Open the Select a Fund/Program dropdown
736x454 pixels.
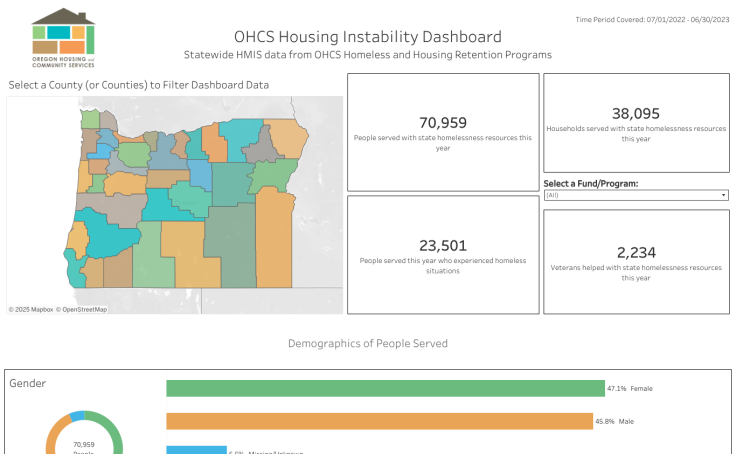click(x=635, y=196)
